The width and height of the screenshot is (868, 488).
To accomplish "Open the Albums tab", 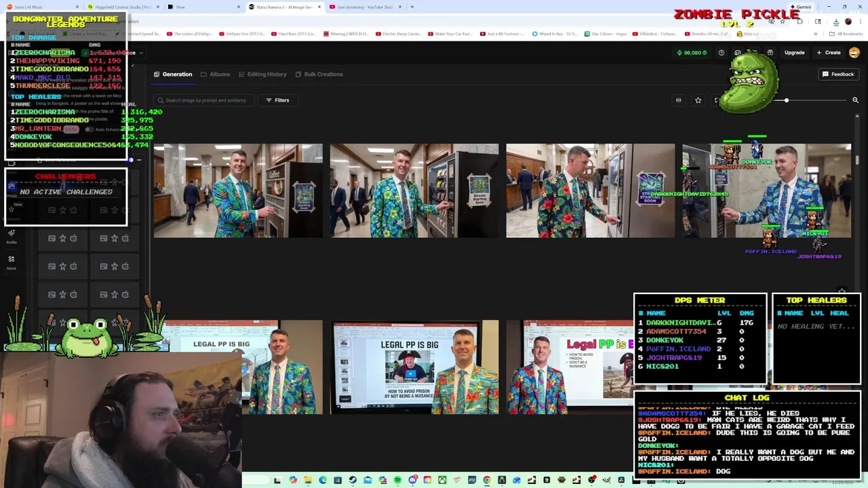I will coord(215,74).
